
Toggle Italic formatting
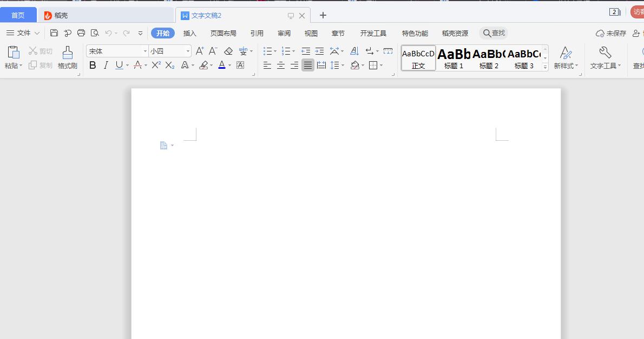pyautogui.click(x=106, y=65)
